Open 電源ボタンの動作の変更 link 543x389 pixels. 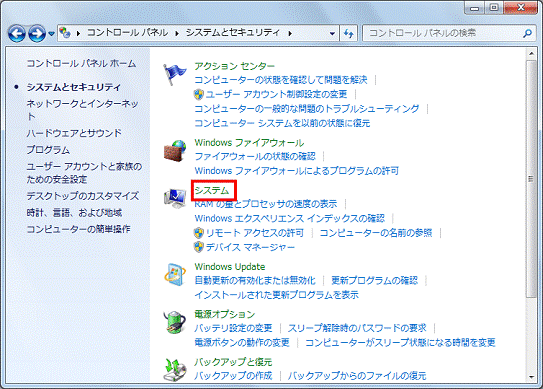[x=242, y=343]
